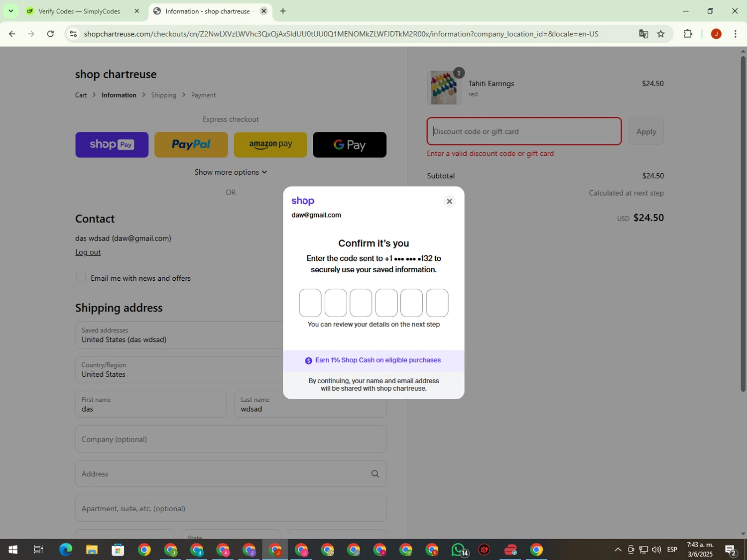Click the Log out link
Viewport: 747px width, 560px height.
click(88, 252)
